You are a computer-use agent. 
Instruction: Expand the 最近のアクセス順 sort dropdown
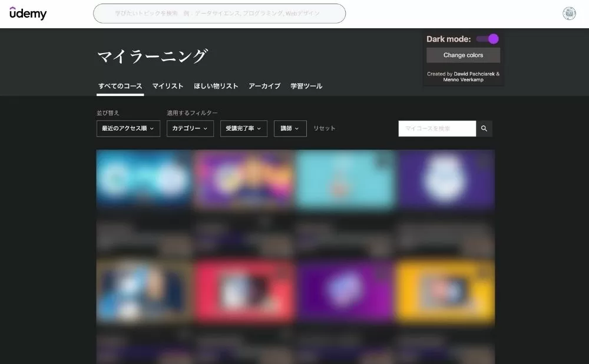[128, 128]
